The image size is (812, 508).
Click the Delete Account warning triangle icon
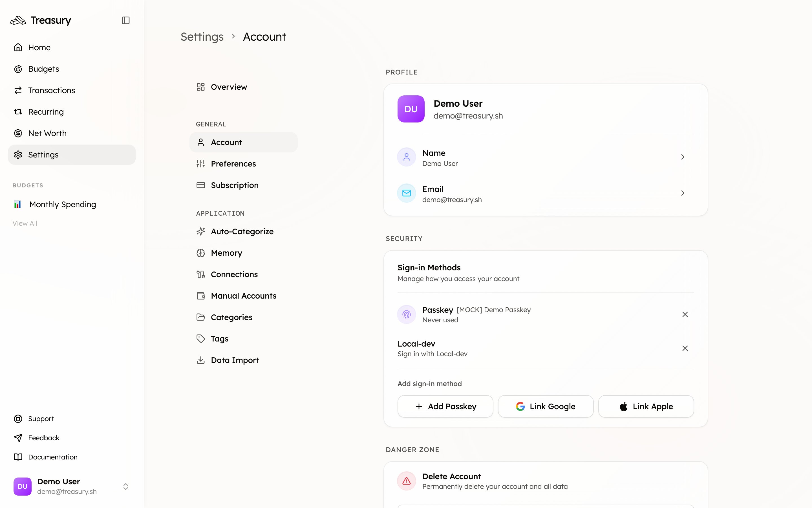pyautogui.click(x=407, y=481)
